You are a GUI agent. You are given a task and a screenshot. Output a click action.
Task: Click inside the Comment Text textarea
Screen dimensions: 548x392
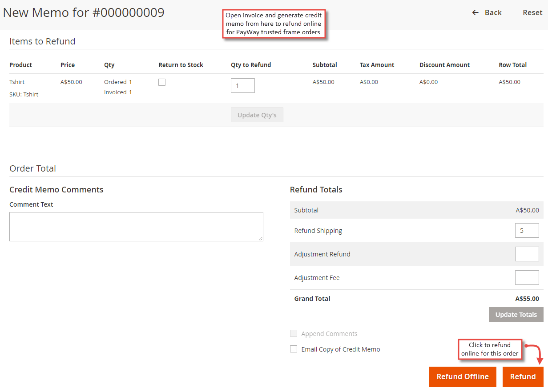[136, 227]
